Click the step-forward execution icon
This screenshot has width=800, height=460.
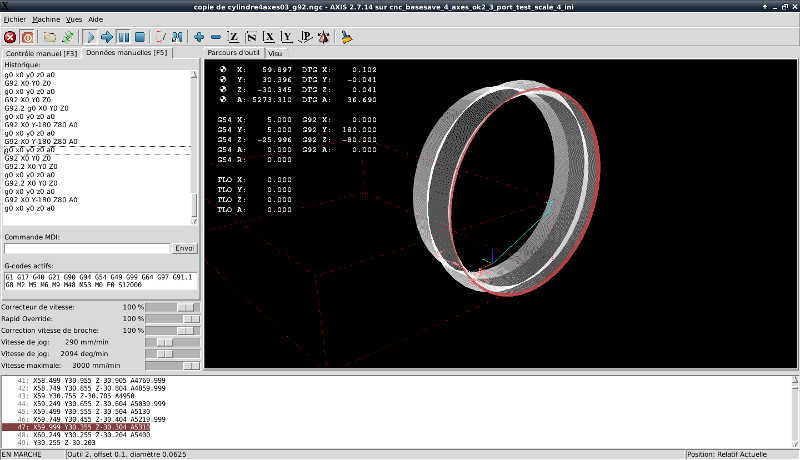coord(107,37)
